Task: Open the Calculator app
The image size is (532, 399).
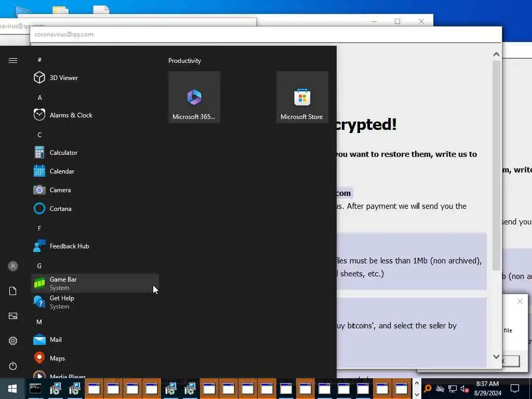Action: point(95,153)
